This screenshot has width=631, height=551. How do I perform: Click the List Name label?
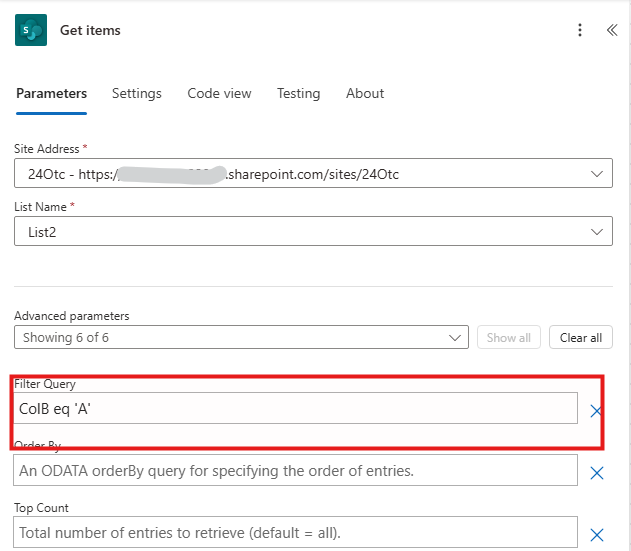[40, 207]
